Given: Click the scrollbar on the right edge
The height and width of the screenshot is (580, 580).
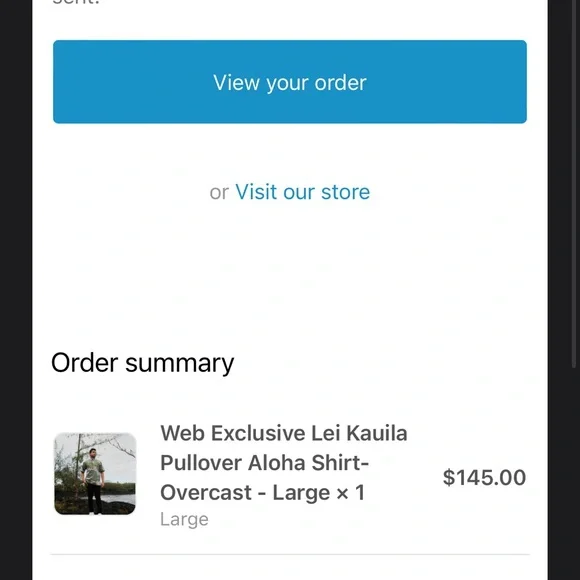Looking at the screenshot, I should [x=574, y=185].
